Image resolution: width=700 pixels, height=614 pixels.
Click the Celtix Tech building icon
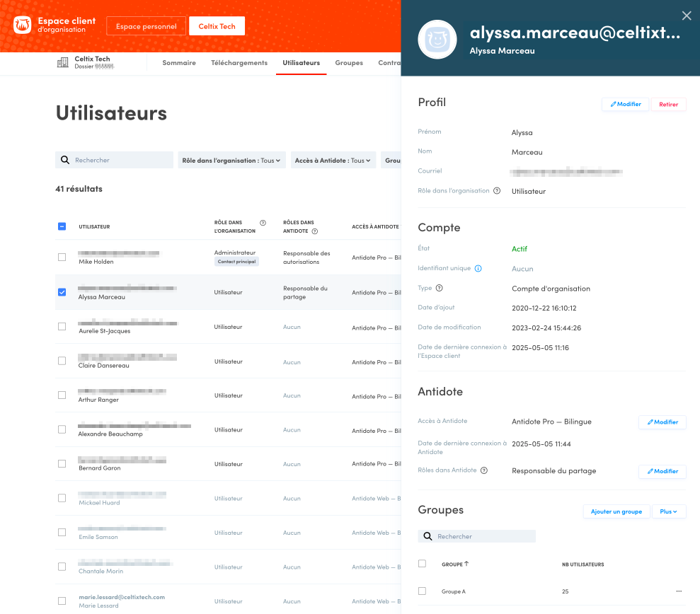[x=63, y=63]
